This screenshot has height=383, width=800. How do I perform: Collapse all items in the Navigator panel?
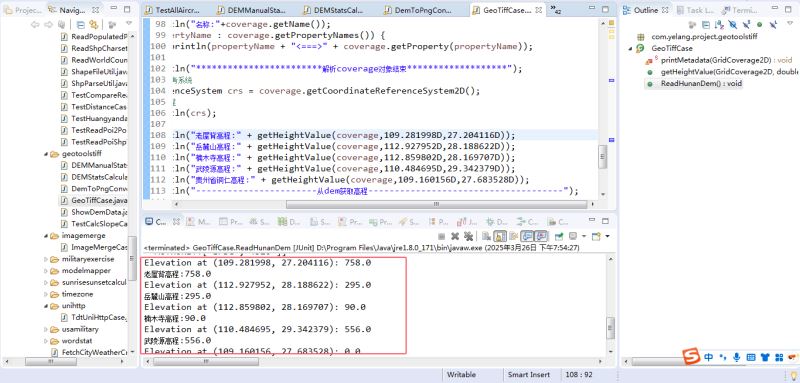[81, 24]
